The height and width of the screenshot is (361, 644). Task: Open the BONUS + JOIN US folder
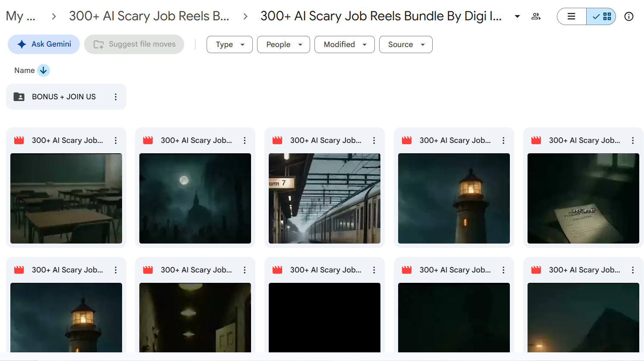(x=66, y=97)
